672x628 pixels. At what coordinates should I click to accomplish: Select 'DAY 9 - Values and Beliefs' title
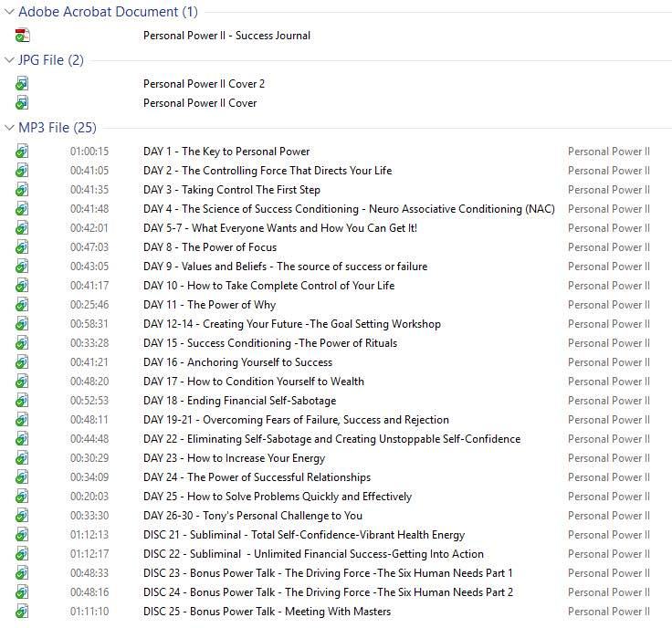286,267
